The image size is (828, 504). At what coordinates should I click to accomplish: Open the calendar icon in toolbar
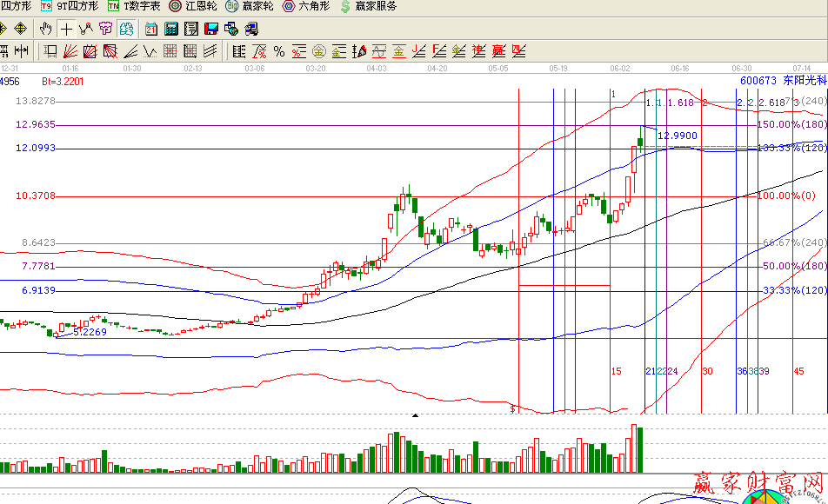click(151, 29)
